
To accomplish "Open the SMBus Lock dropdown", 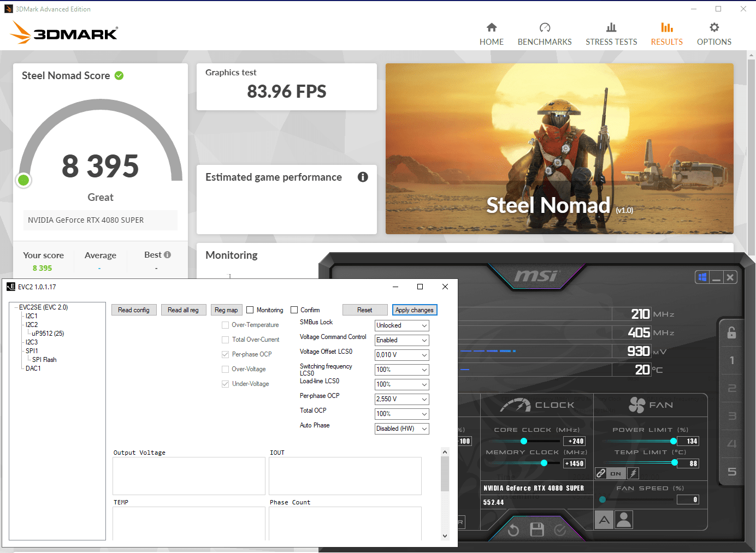I will 402,325.
